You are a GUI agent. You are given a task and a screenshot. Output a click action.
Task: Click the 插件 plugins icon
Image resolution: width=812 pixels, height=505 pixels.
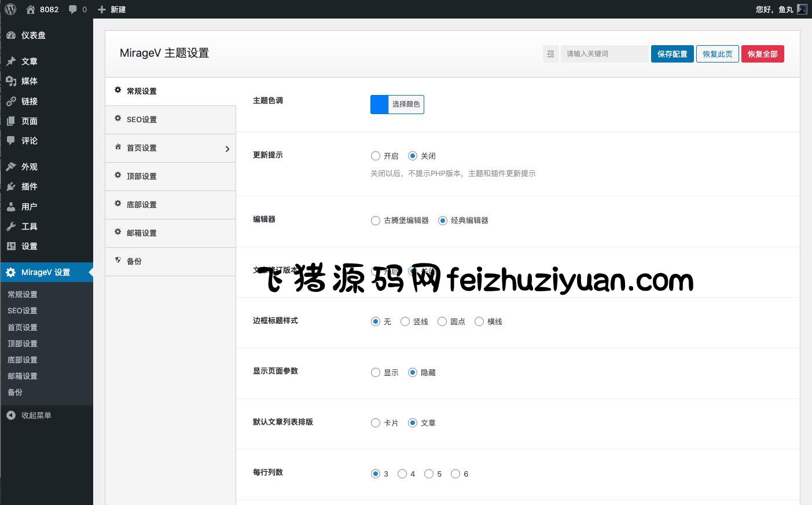11,186
